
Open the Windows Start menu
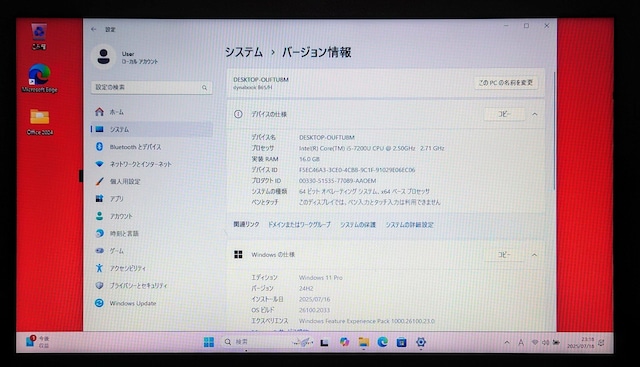209,342
